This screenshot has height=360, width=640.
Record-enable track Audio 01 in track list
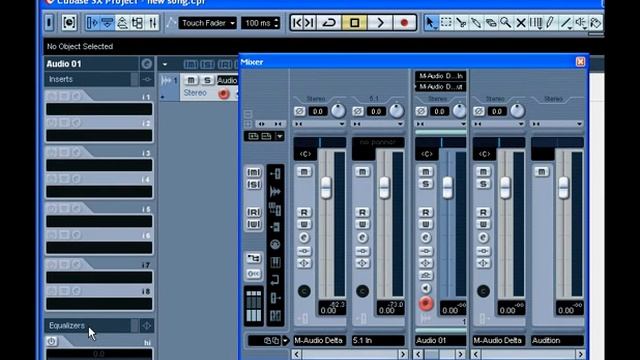223,93
